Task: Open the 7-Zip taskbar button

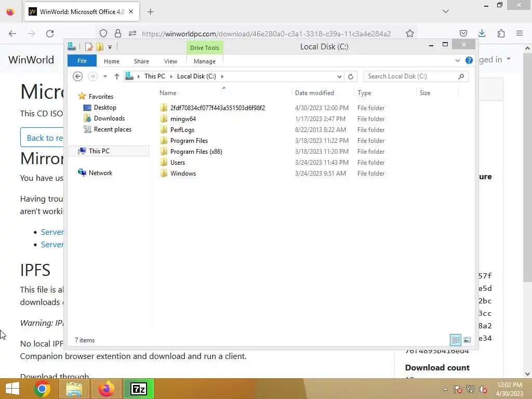Action: [138, 389]
